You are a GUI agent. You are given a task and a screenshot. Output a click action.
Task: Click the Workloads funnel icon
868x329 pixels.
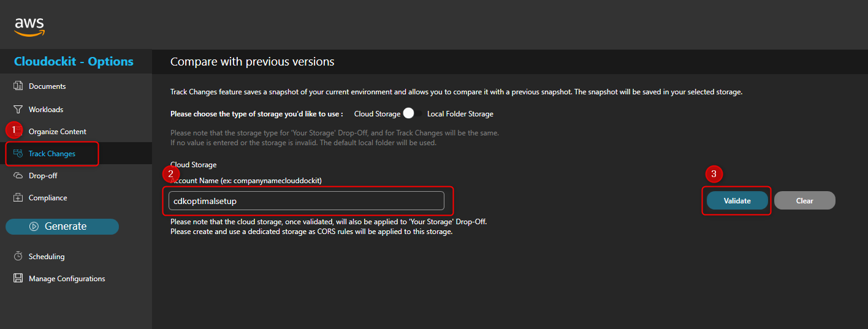(18, 109)
